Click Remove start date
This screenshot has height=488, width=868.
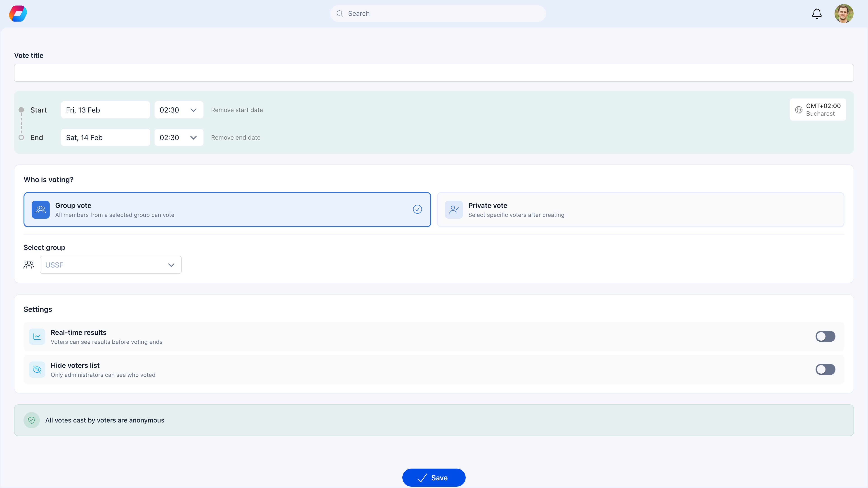(237, 110)
